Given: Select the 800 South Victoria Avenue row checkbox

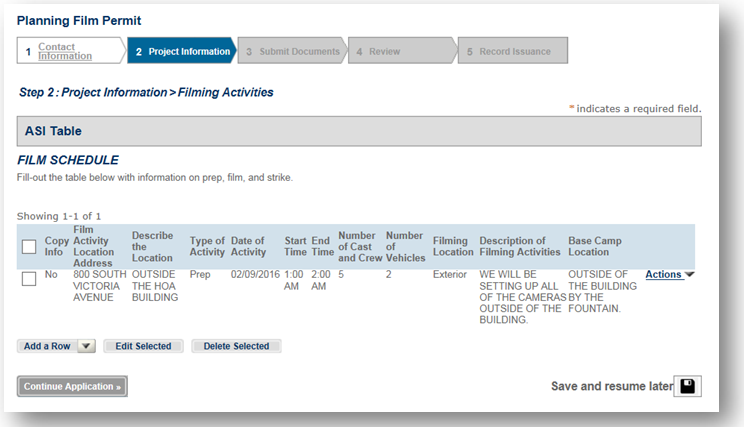Looking at the screenshot, I should (x=29, y=279).
